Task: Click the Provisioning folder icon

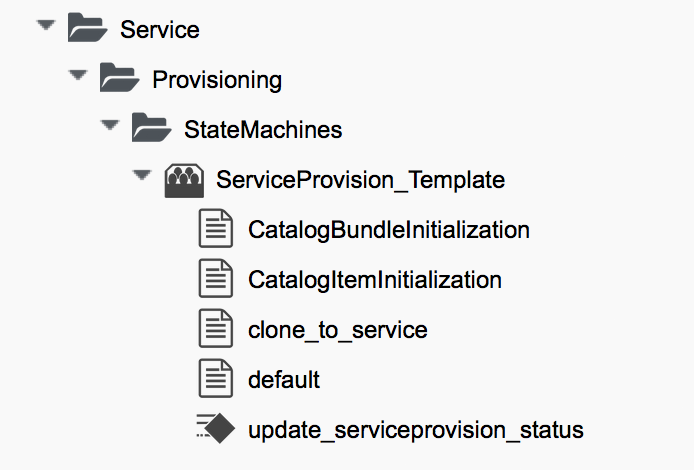Action: pyautogui.click(x=119, y=79)
